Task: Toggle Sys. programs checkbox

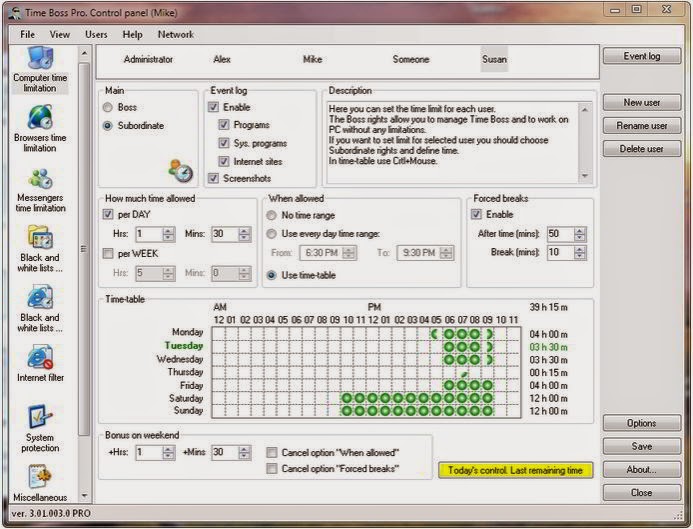Action: [x=224, y=143]
